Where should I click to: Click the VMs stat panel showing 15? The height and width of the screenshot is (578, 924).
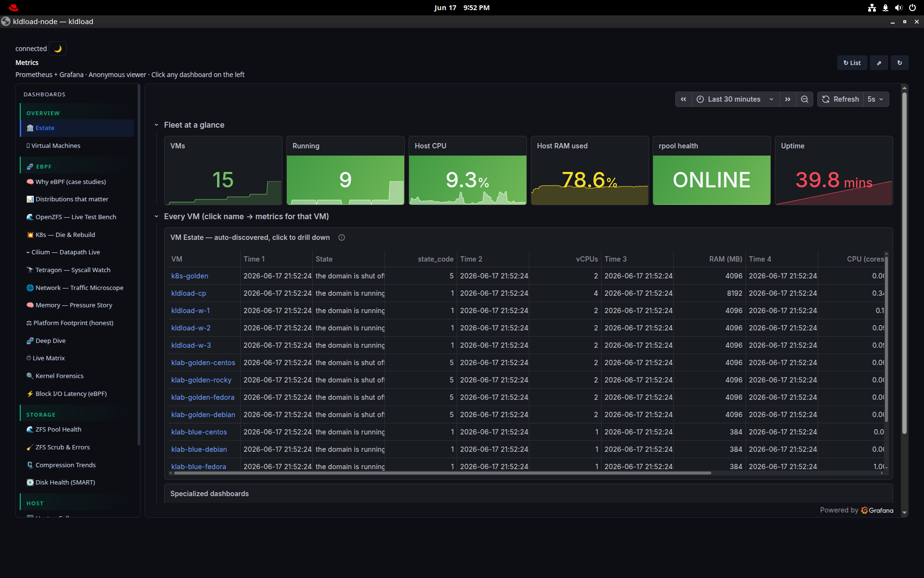[223, 171]
